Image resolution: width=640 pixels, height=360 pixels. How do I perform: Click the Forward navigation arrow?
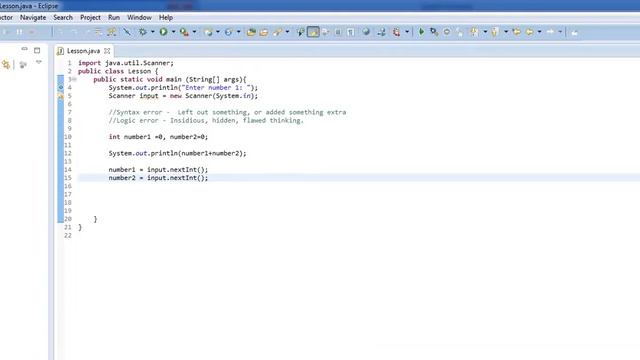pos(550,32)
